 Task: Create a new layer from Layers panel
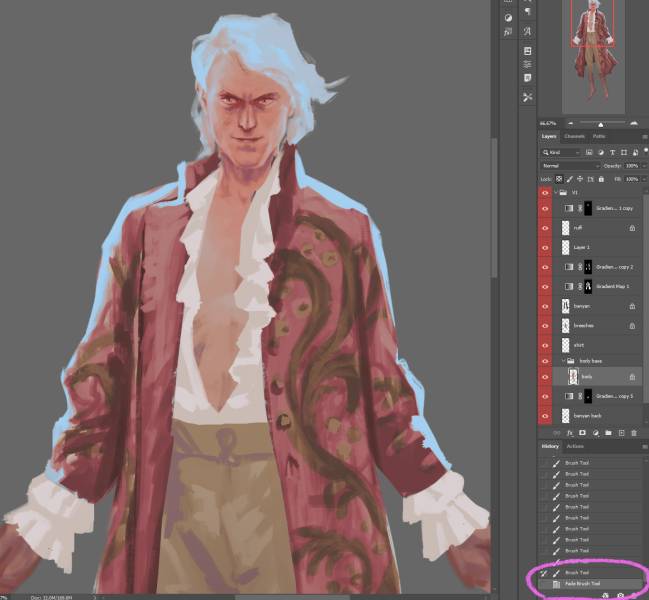tap(620, 433)
